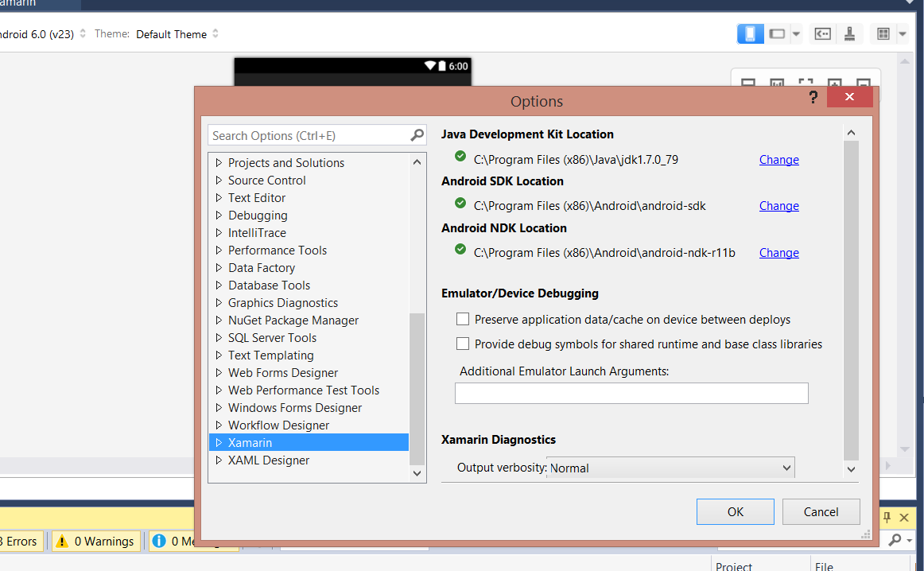Click the blue info messages icon

158,540
